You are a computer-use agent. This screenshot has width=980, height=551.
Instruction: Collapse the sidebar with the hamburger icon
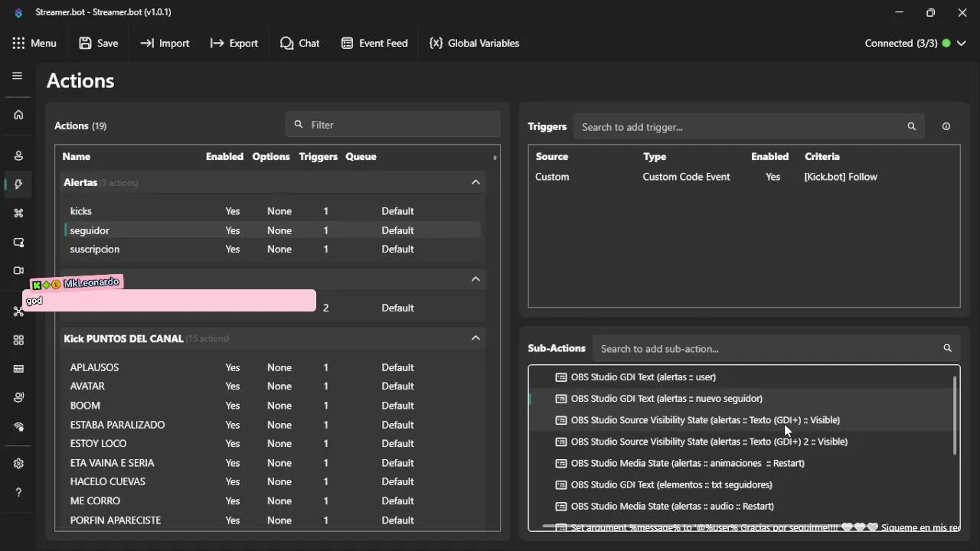[18, 76]
